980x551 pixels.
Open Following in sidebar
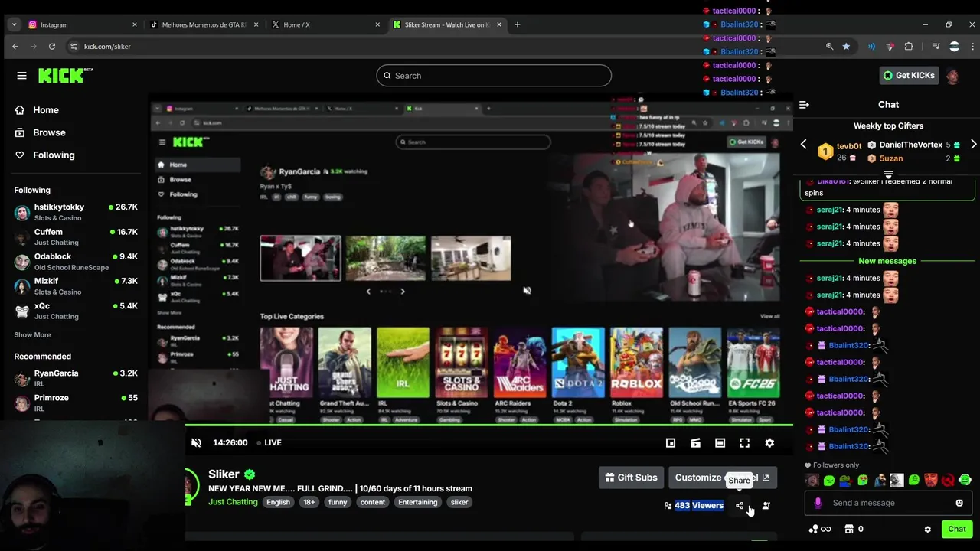coord(54,155)
